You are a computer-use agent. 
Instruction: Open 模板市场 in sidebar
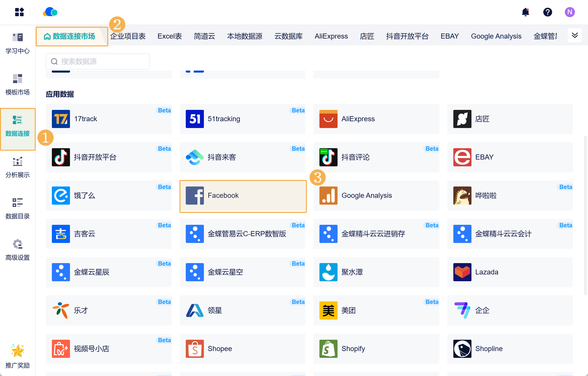pos(18,85)
